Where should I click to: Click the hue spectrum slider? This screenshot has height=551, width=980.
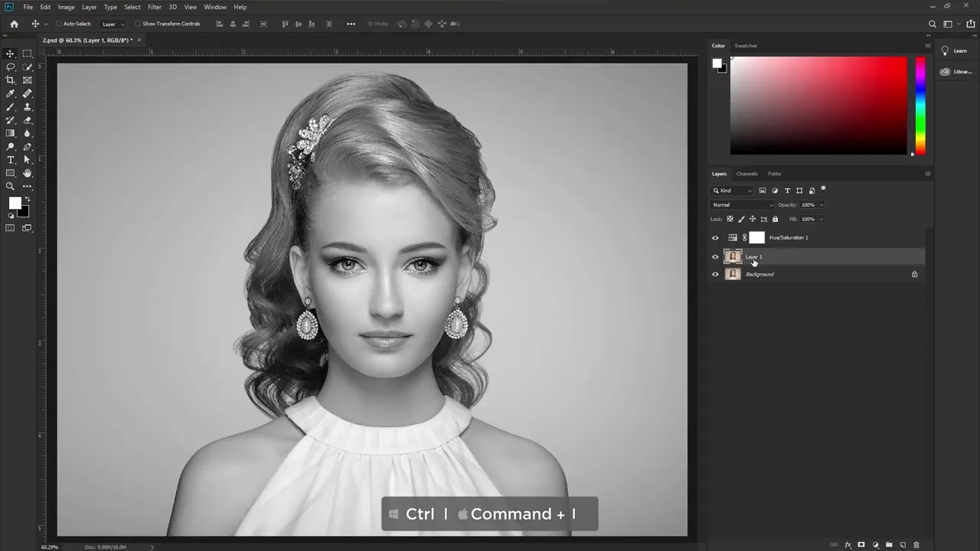click(920, 106)
